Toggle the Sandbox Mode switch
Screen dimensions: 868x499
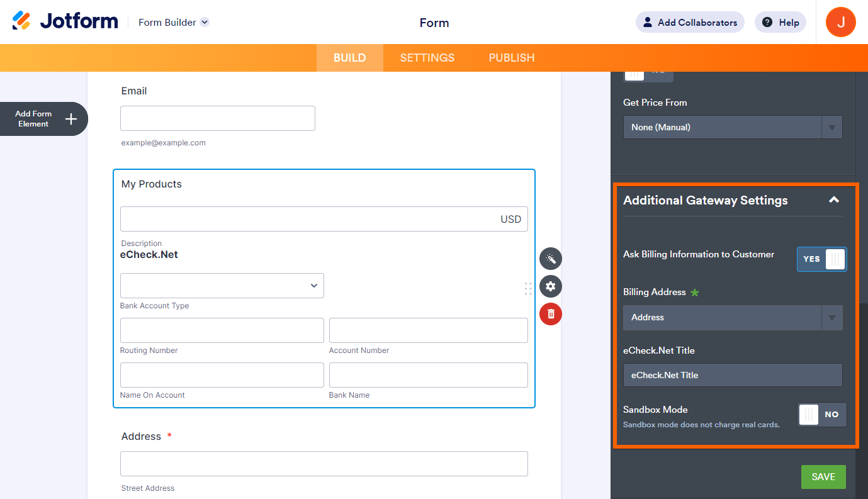click(x=822, y=415)
